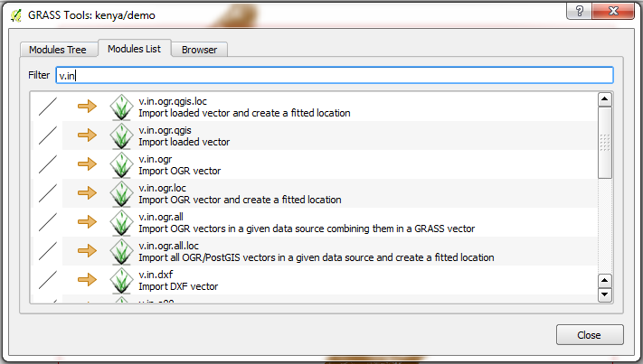Click the orange arrow in the v.in.ogr.qgis.loc row
The image size is (643, 364).
[x=87, y=107]
